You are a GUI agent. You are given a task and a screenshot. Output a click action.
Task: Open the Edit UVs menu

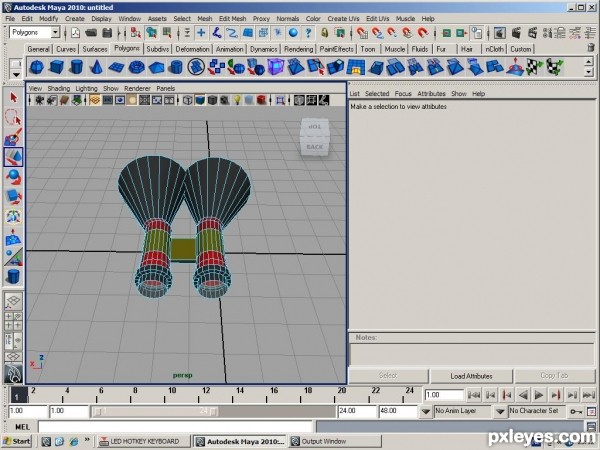[x=378, y=18]
